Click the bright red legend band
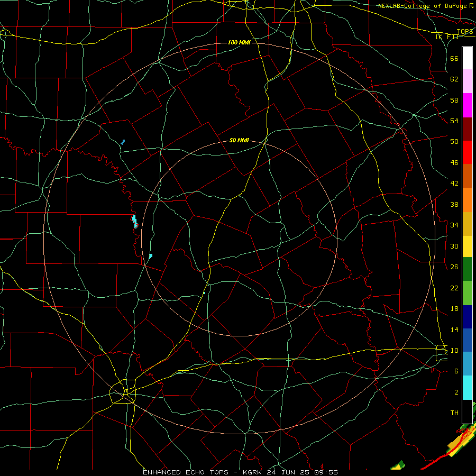This screenshot has width=476, height=476. [x=467, y=152]
